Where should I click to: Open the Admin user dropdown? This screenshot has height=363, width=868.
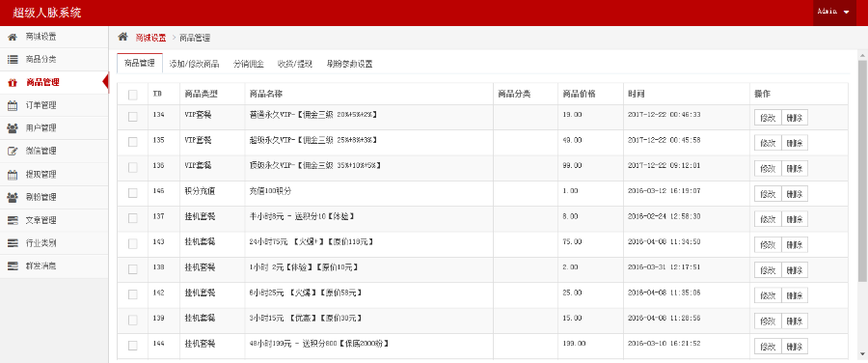(x=834, y=13)
